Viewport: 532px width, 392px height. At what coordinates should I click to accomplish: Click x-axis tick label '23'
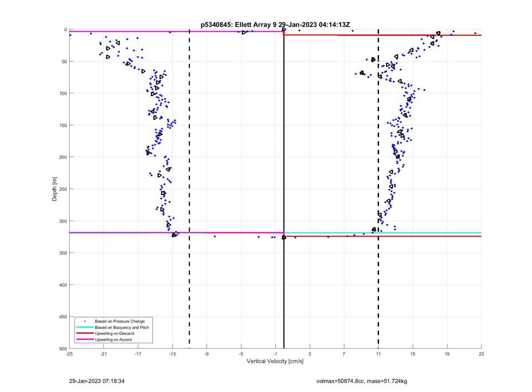pyautogui.click(x=481, y=354)
